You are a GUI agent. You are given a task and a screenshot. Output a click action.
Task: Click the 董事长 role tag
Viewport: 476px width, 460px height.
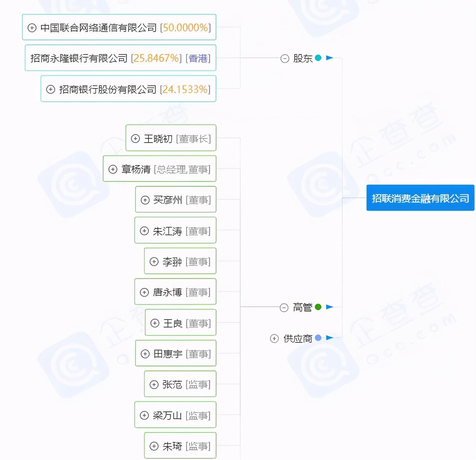tap(194, 139)
